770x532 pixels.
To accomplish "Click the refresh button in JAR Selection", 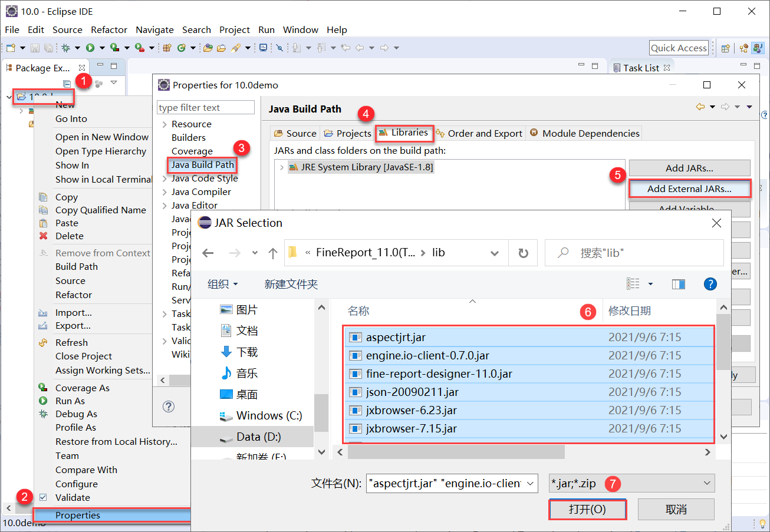I will coord(523,253).
